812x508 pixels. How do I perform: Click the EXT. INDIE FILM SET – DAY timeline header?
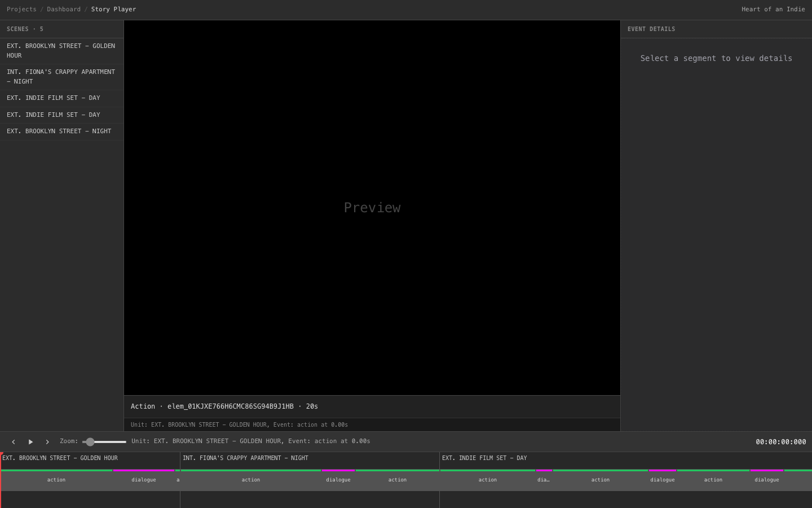click(485, 458)
